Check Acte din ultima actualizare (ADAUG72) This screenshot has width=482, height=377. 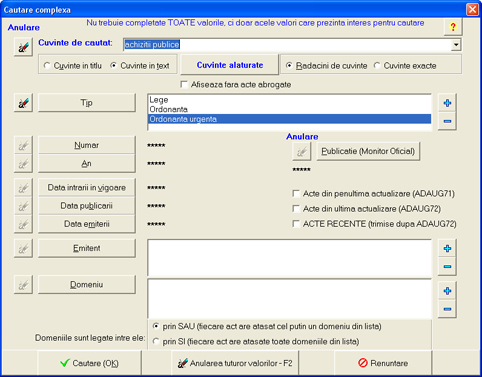pos(296,209)
